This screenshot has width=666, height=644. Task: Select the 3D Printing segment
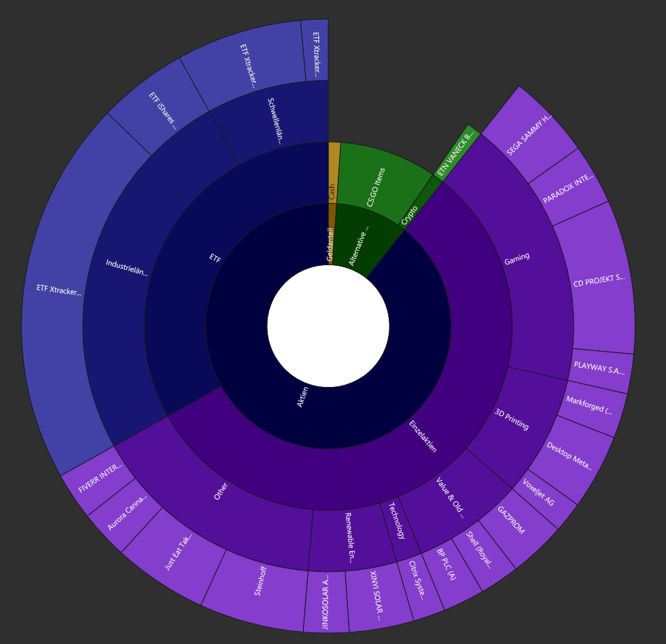[x=521, y=423]
